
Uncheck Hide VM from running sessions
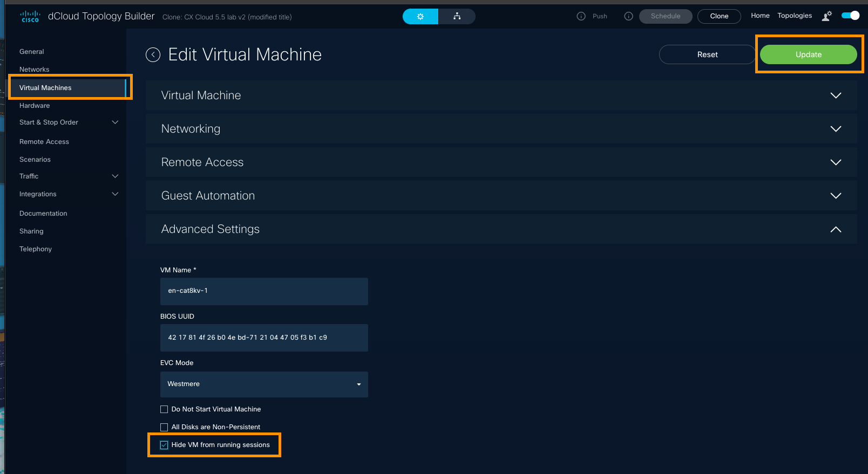(164, 445)
